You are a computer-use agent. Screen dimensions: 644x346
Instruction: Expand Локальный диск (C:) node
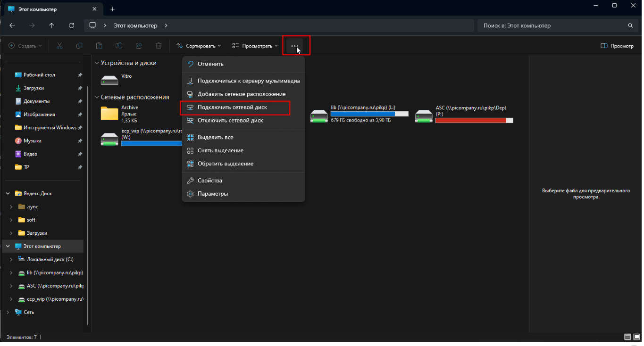(x=12, y=260)
